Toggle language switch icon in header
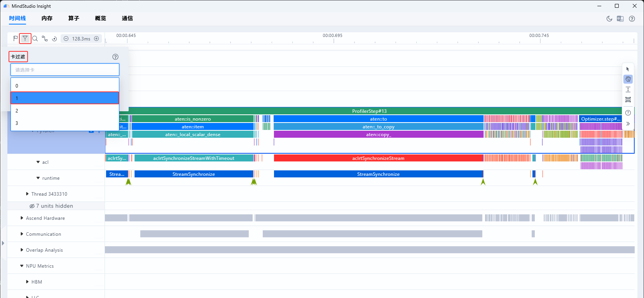Screen dimensions: 644x298 point(620,19)
